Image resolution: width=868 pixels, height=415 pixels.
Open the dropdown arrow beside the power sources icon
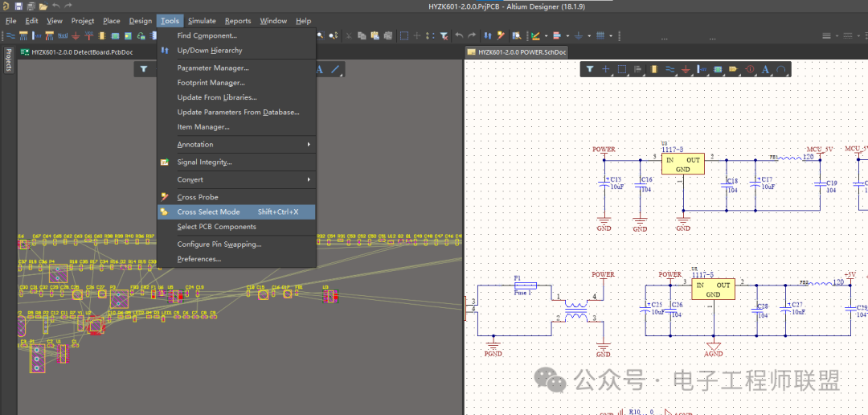tap(589, 36)
